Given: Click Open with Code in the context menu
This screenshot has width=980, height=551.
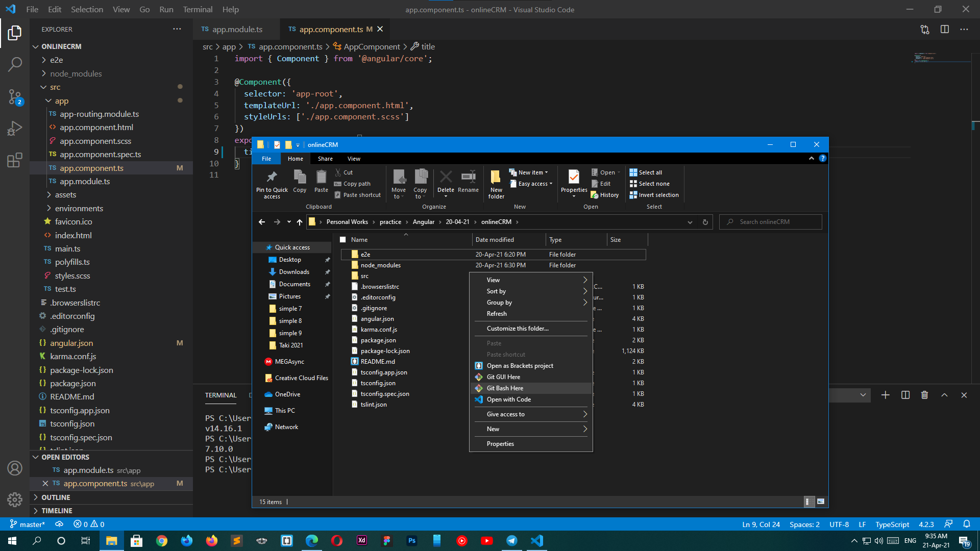Looking at the screenshot, I should coord(508,399).
